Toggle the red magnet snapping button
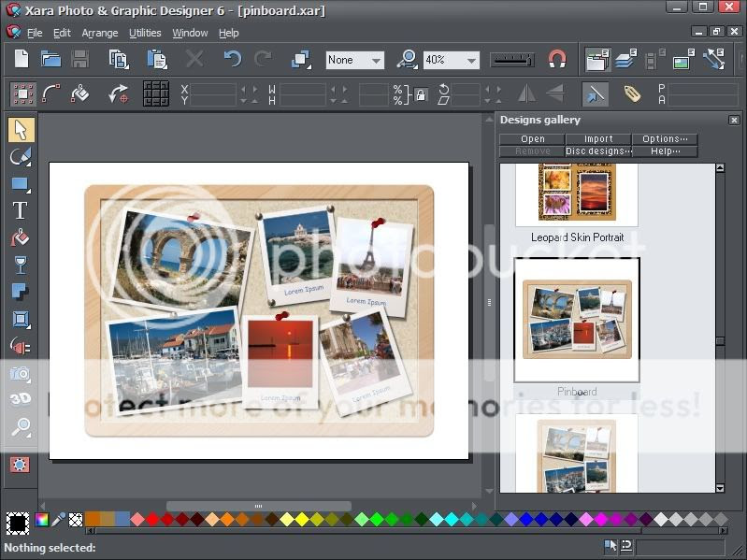747x560 pixels. point(557,60)
